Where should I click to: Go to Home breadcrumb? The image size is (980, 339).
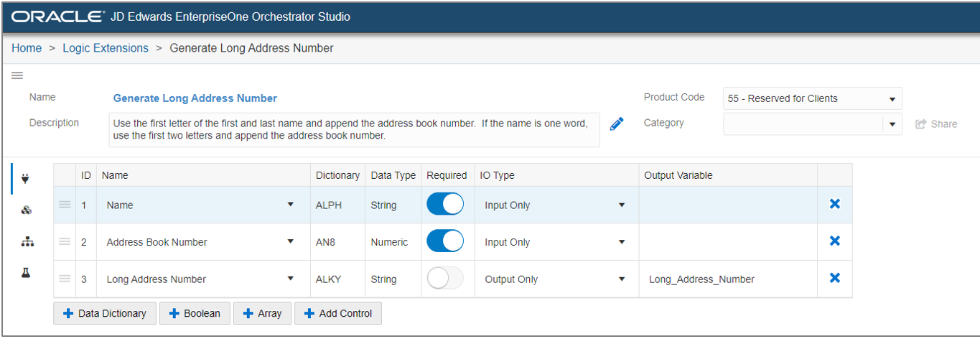point(27,48)
